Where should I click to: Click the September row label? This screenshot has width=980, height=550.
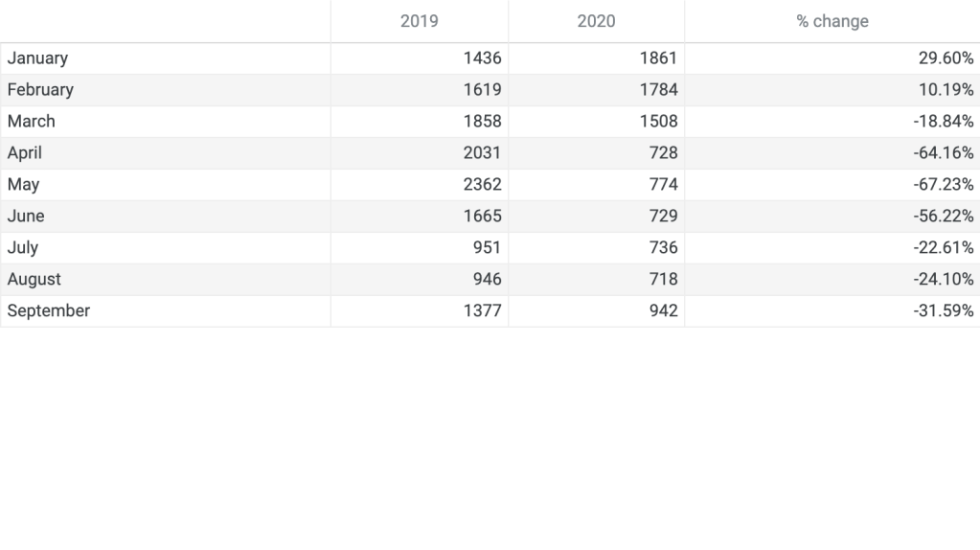click(49, 311)
